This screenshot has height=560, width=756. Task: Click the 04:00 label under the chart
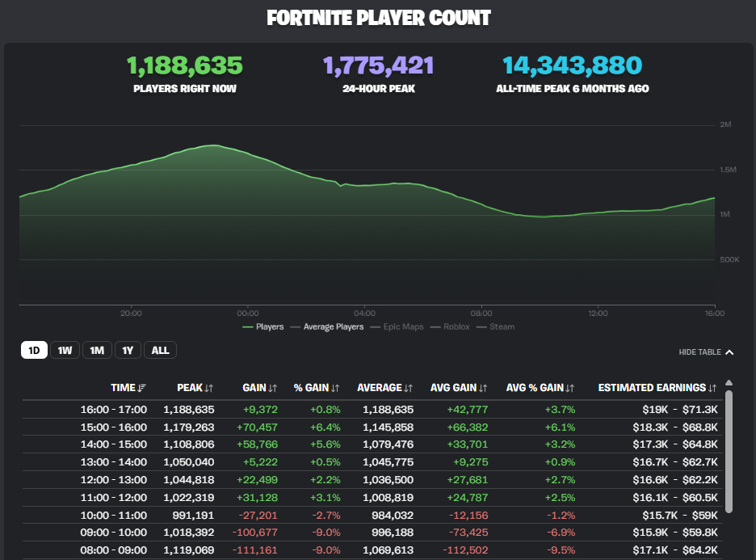[x=364, y=314]
